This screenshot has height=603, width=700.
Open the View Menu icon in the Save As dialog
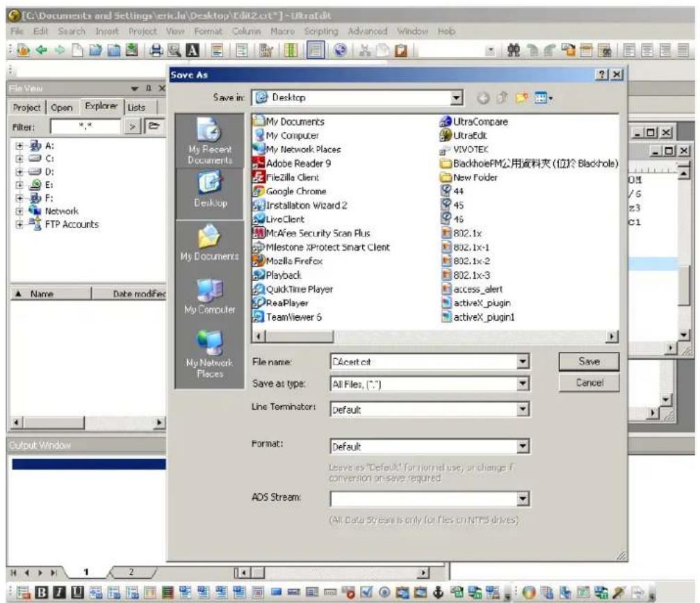click(543, 98)
